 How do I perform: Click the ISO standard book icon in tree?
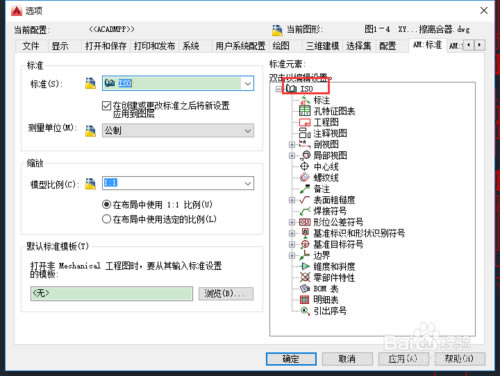291,89
